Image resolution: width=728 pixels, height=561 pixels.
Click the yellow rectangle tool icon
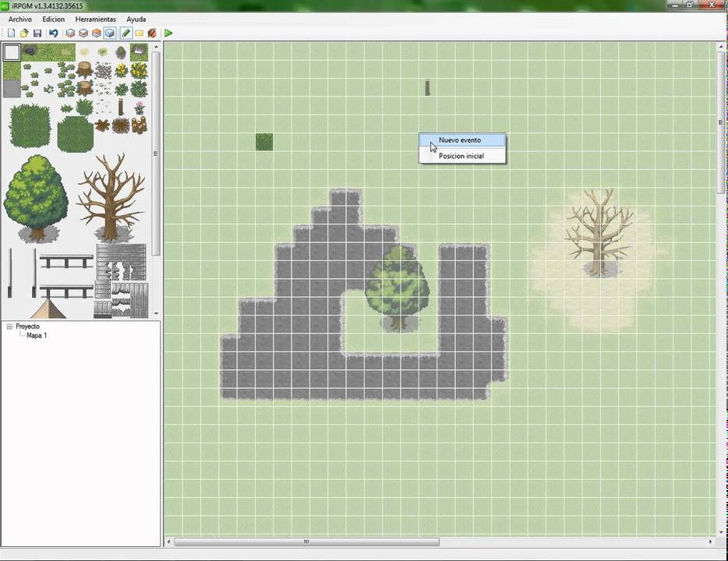(140, 34)
